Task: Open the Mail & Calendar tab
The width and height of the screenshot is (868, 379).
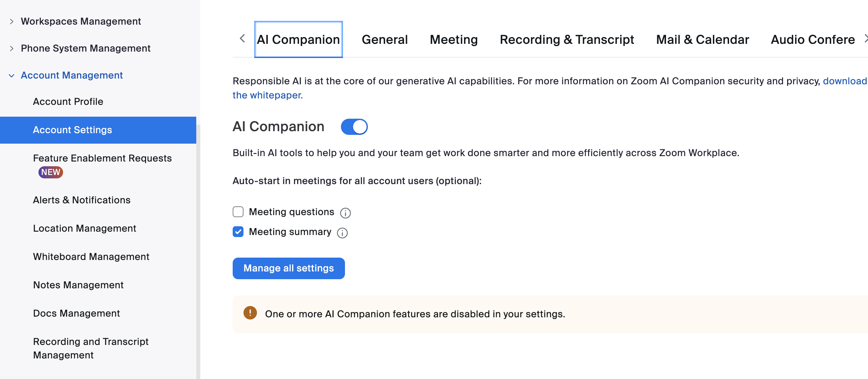Action: tap(702, 40)
